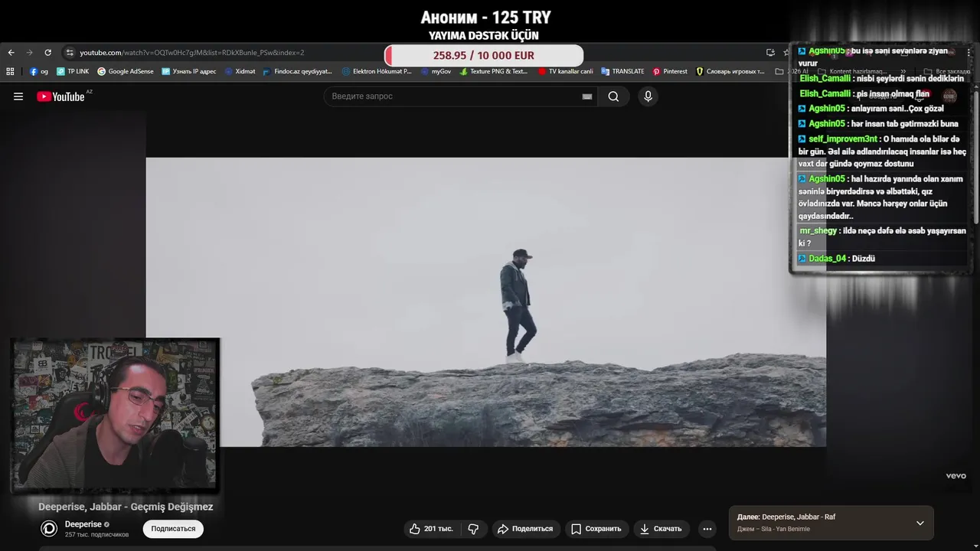Click the donation goal progress bar
The image size is (980, 551).
[x=484, y=55]
